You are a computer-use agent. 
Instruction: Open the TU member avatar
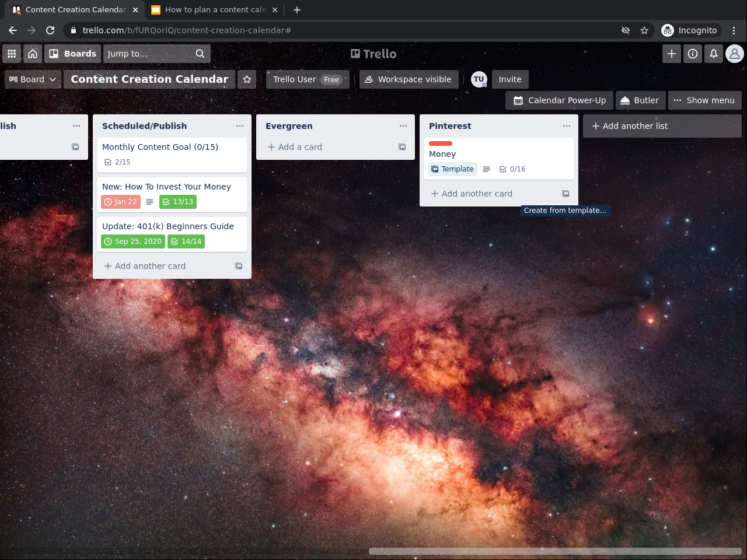479,79
